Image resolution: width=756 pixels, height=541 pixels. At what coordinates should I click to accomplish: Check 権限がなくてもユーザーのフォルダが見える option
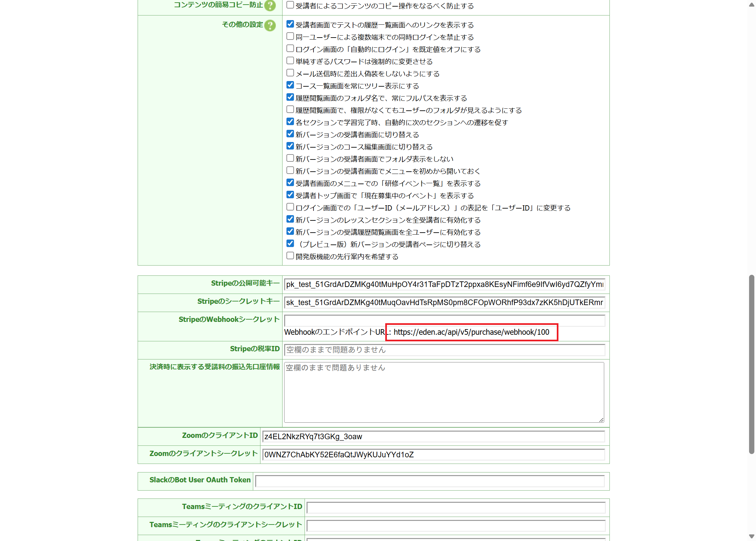(290, 110)
